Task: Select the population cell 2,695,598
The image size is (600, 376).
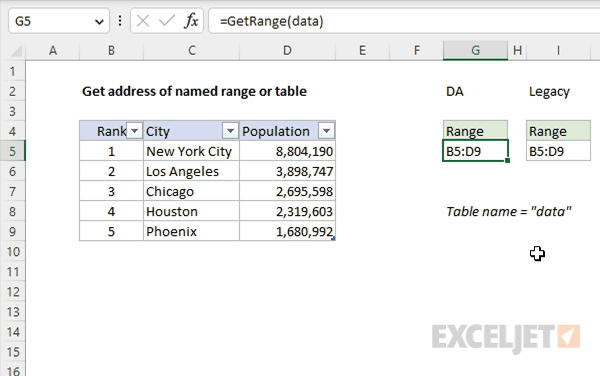Action: point(287,191)
